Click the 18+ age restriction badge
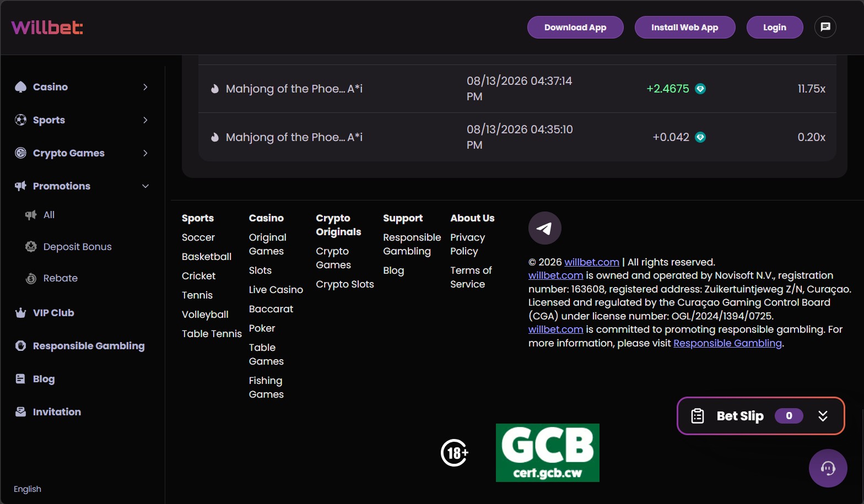This screenshot has height=504, width=864. 455,453
